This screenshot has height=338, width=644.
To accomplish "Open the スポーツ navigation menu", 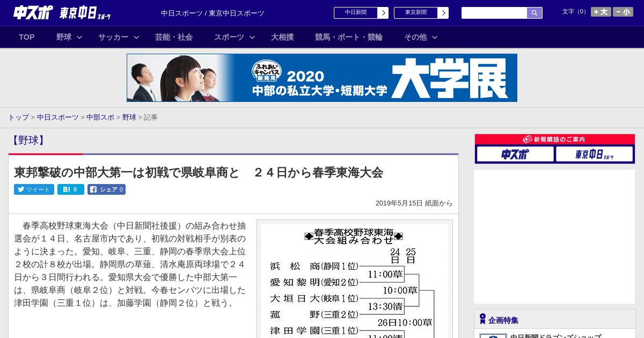I will pos(229,37).
